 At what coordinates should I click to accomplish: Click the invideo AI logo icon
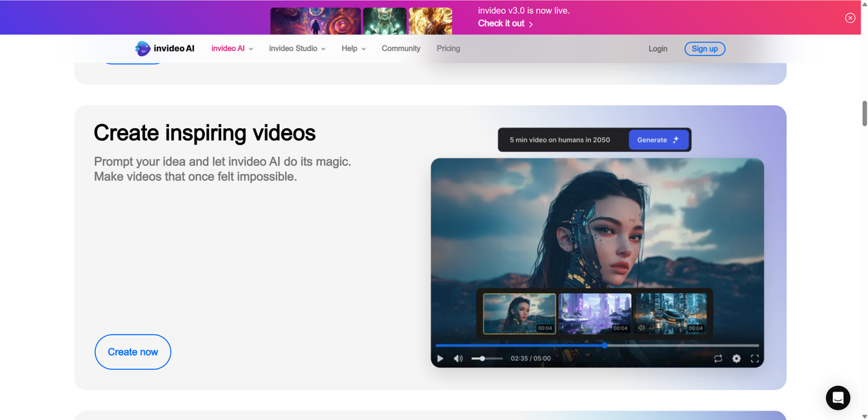click(x=142, y=48)
